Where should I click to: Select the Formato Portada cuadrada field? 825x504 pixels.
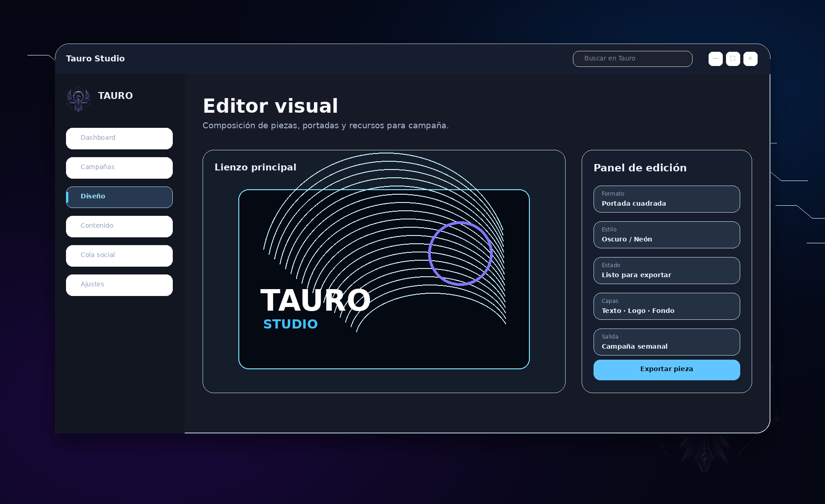[666, 199]
